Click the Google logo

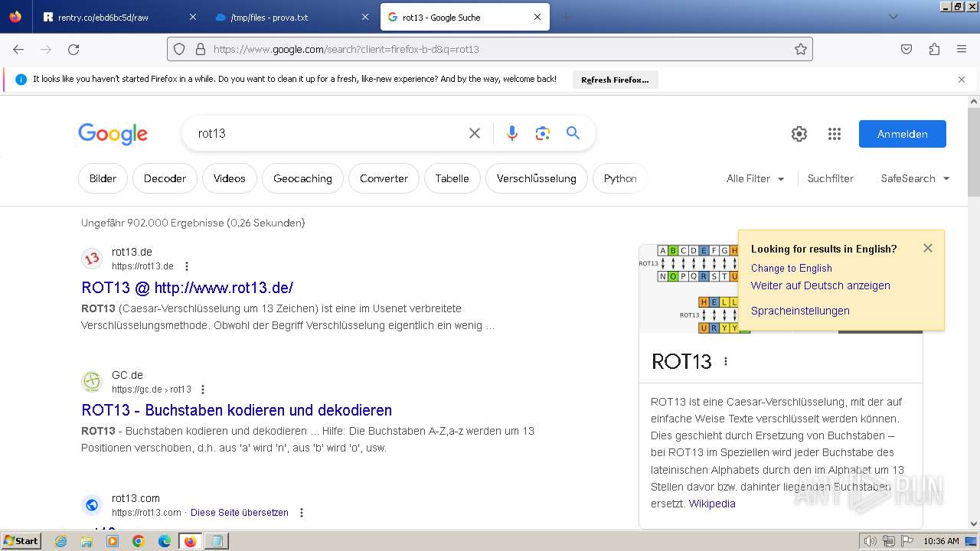pos(113,134)
